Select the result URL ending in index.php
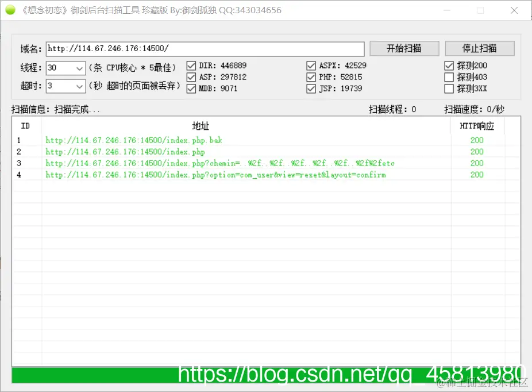Image resolution: width=532 pixels, height=392 pixels. 125,152
